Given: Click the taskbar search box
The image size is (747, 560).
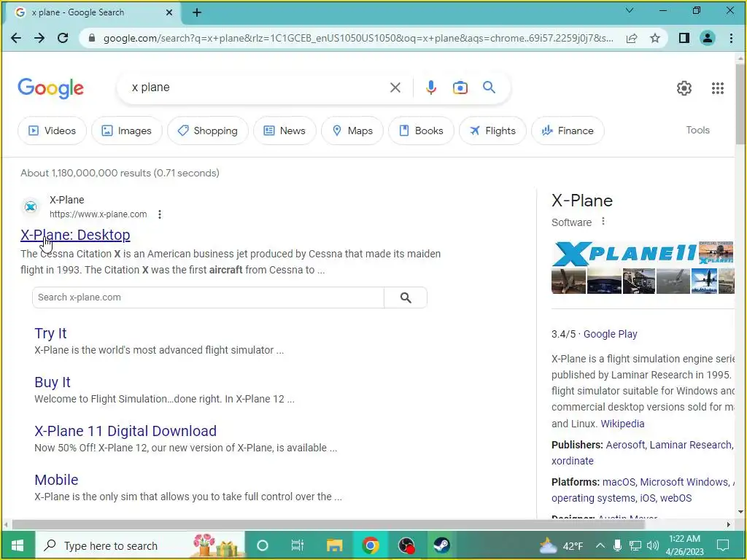Looking at the screenshot, I should pos(139,545).
